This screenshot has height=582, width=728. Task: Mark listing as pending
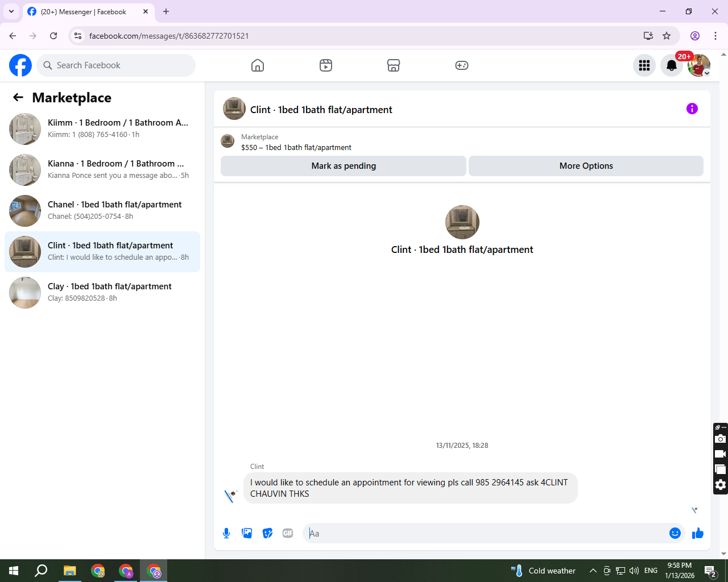[344, 166]
